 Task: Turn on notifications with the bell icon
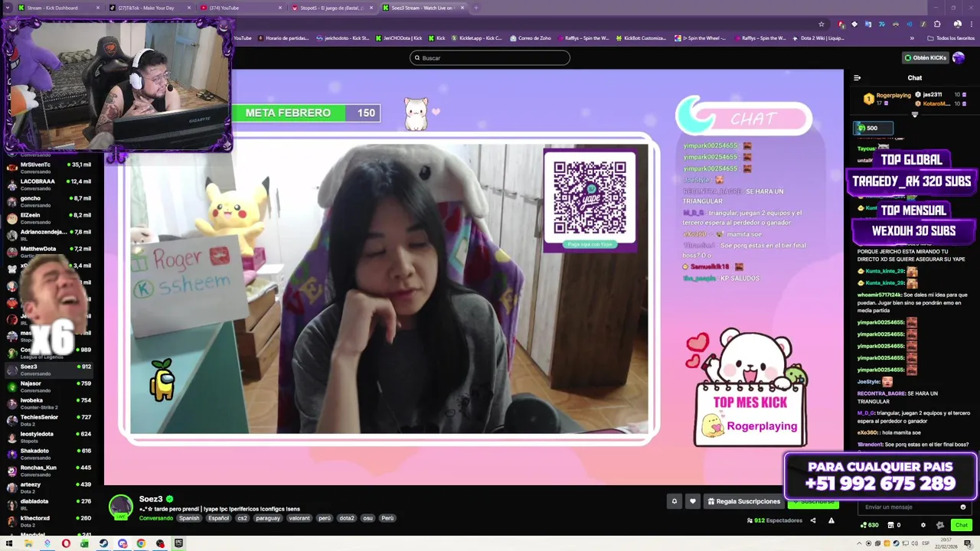pos(675,501)
